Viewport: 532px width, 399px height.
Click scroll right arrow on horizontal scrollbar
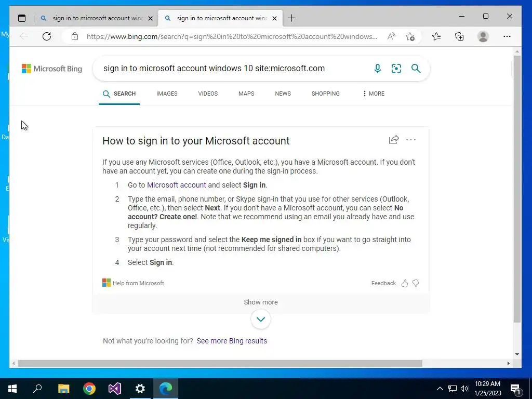click(x=508, y=363)
